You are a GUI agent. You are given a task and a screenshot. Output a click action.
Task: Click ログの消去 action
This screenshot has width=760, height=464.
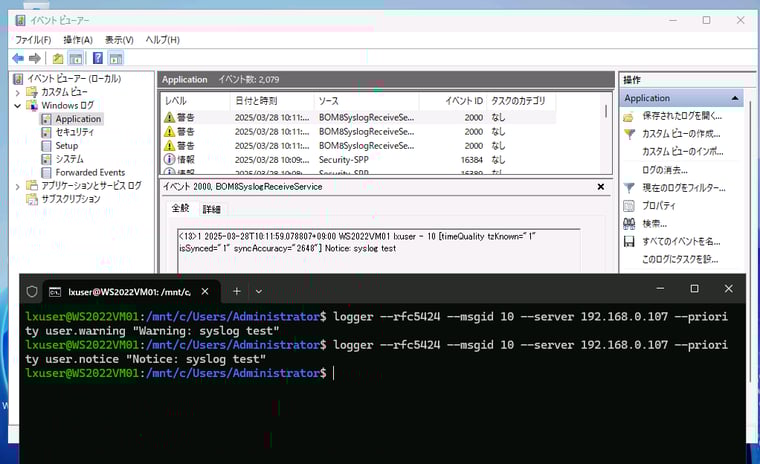tap(665, 170)
